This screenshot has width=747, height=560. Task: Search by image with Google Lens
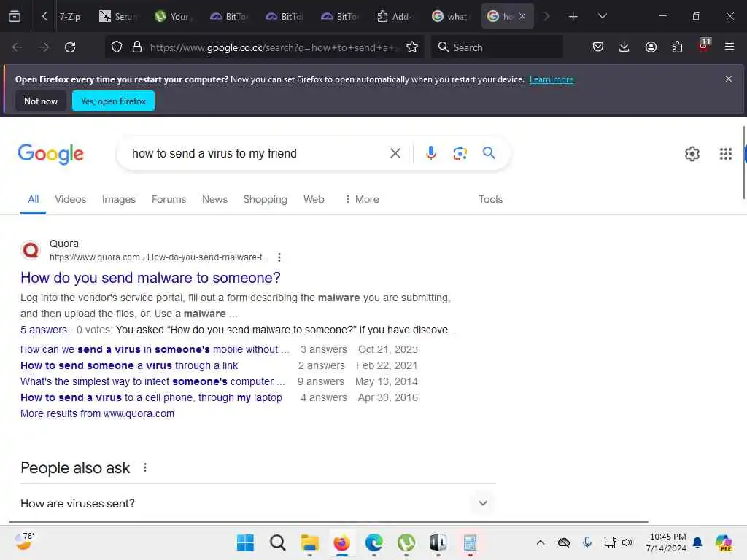460,153
